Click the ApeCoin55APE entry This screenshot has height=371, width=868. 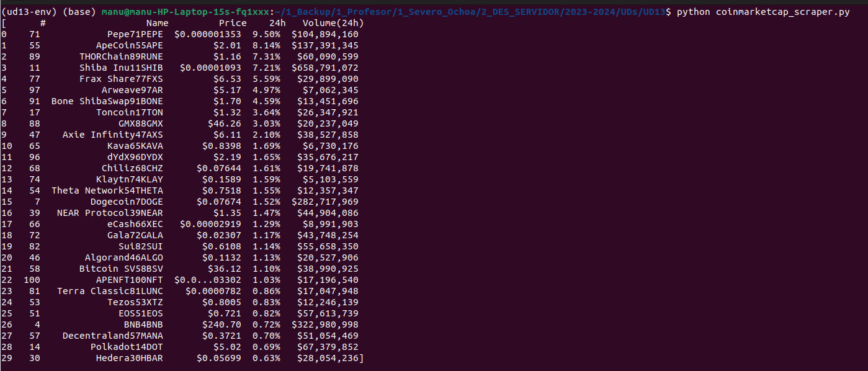coord(129,45)
